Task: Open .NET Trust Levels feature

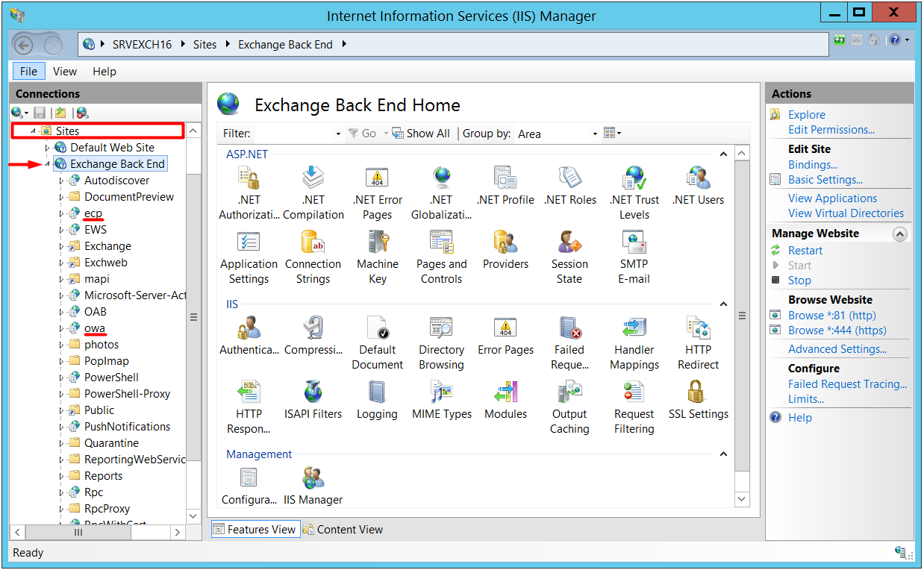Action: 634,192
